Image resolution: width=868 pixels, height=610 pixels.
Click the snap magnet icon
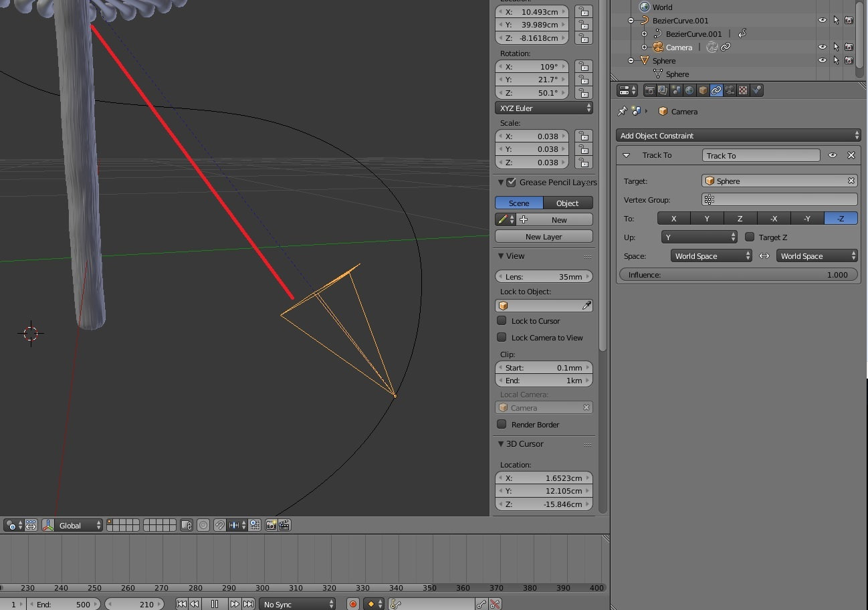pos(219,526)
